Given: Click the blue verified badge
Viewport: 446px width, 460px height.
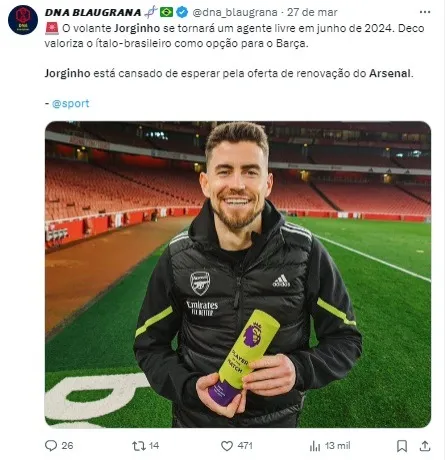Looking at the screenshot, I should pos(182,12).
